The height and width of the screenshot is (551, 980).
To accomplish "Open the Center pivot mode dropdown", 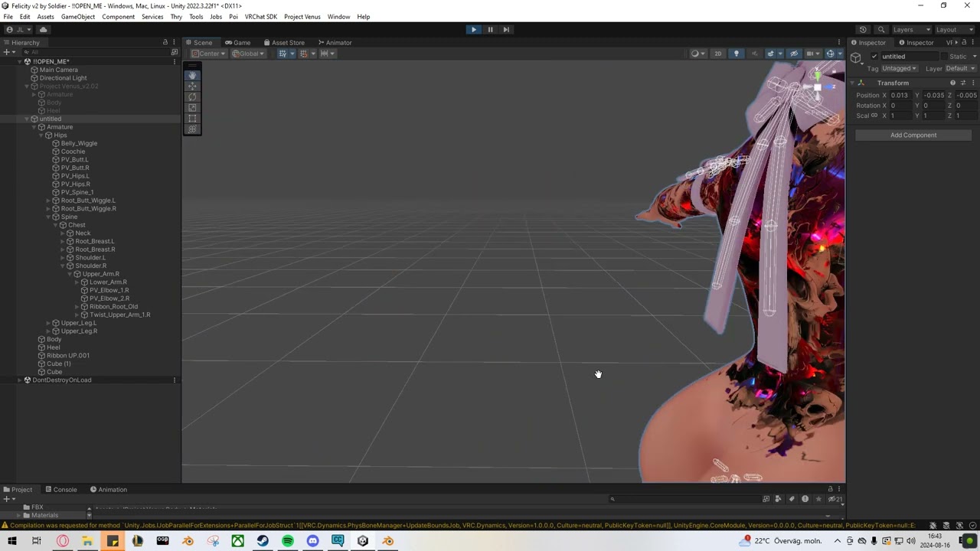I will point(208,54).
